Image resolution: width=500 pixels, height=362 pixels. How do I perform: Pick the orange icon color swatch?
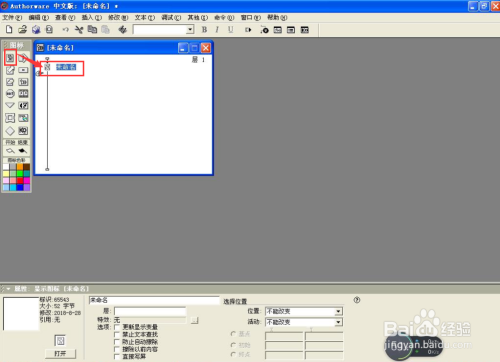20,167
